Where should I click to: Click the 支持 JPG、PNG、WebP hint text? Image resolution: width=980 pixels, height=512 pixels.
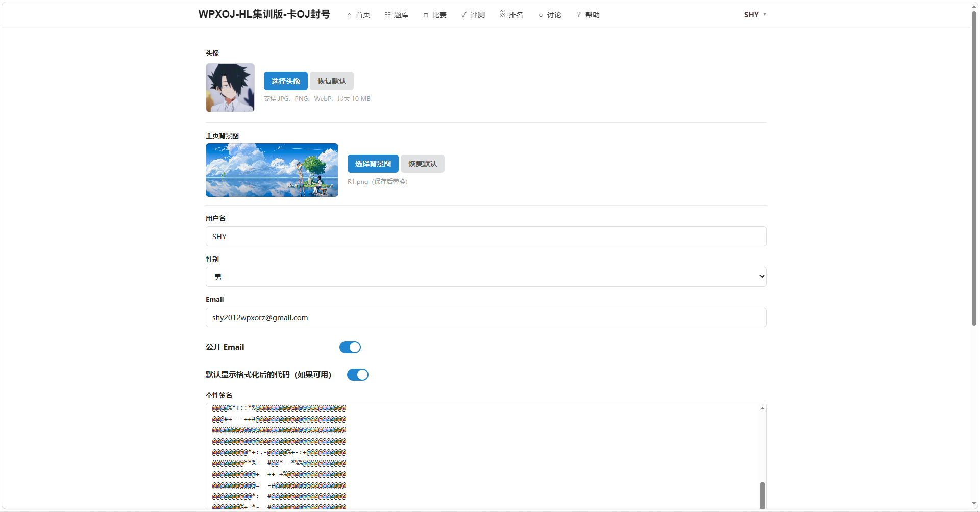pyautogui.click(x=317, y=99)
